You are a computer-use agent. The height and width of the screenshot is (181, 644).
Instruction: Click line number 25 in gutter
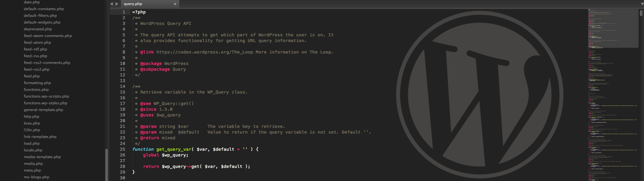click(x=123, y=149)
